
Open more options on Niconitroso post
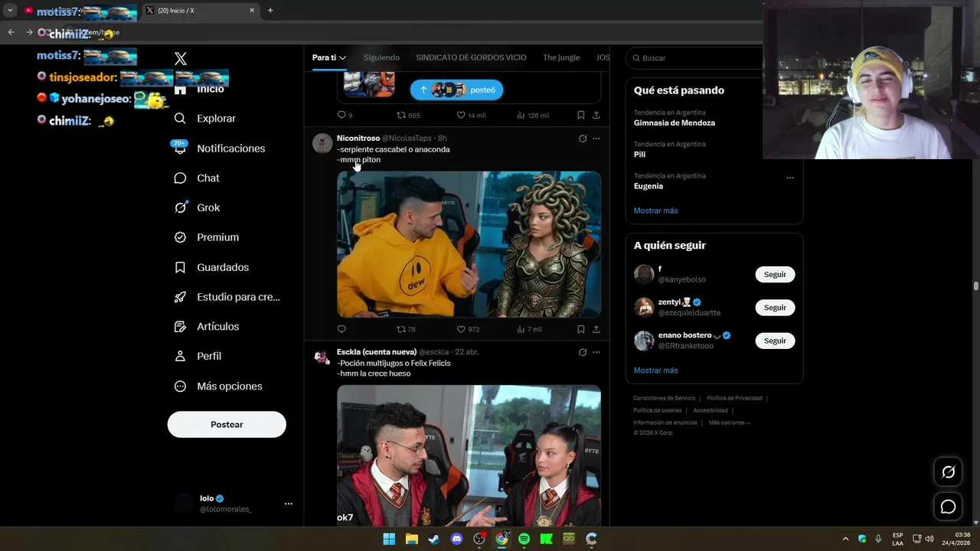(x=596, y=139)
